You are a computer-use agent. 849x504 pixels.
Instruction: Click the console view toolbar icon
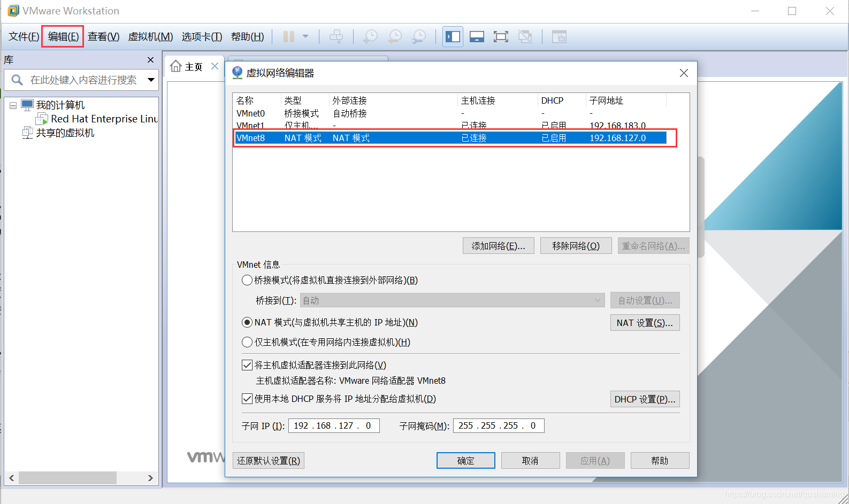(x=559, y=36)
